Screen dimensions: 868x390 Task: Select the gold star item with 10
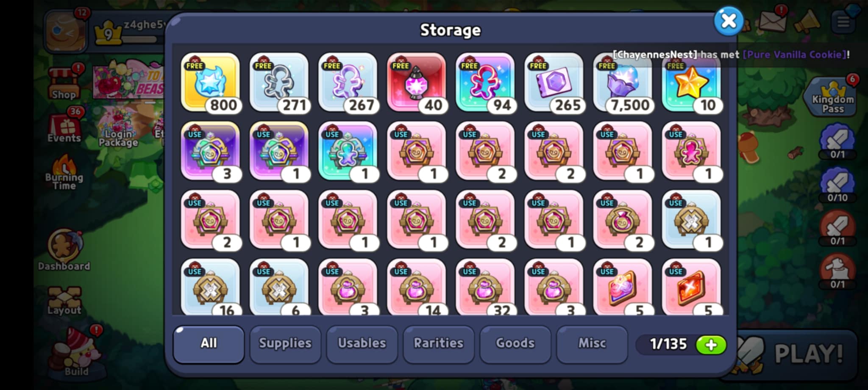[691, 83]
